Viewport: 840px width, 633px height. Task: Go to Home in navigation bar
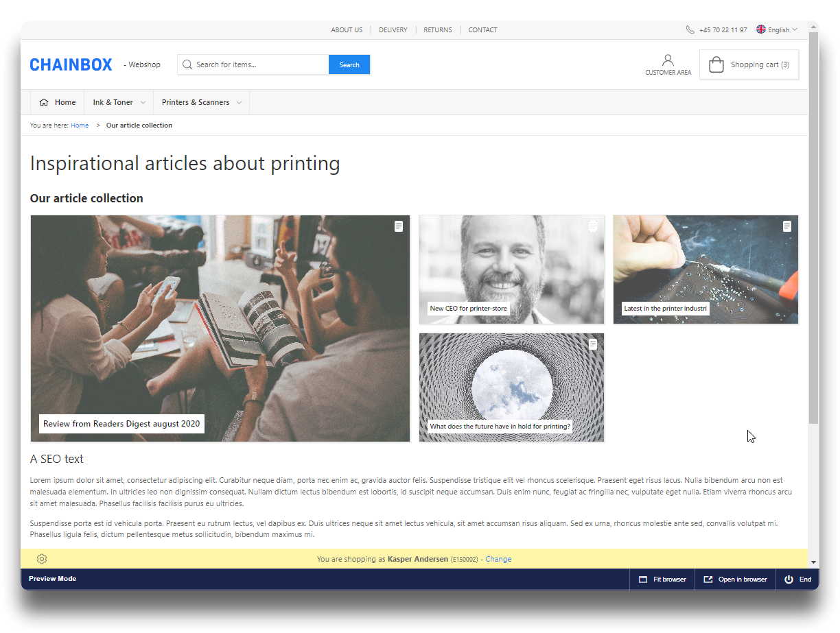coord(58,102)
